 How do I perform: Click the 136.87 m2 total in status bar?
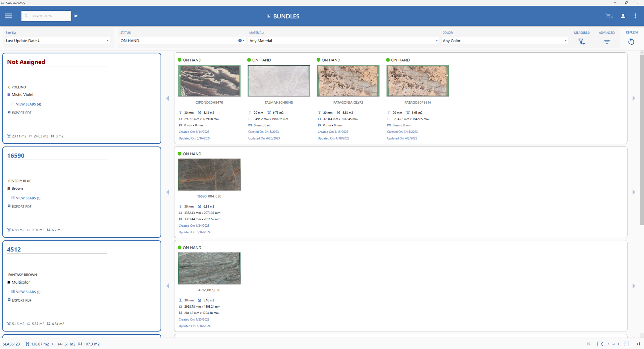coord(40,344)
